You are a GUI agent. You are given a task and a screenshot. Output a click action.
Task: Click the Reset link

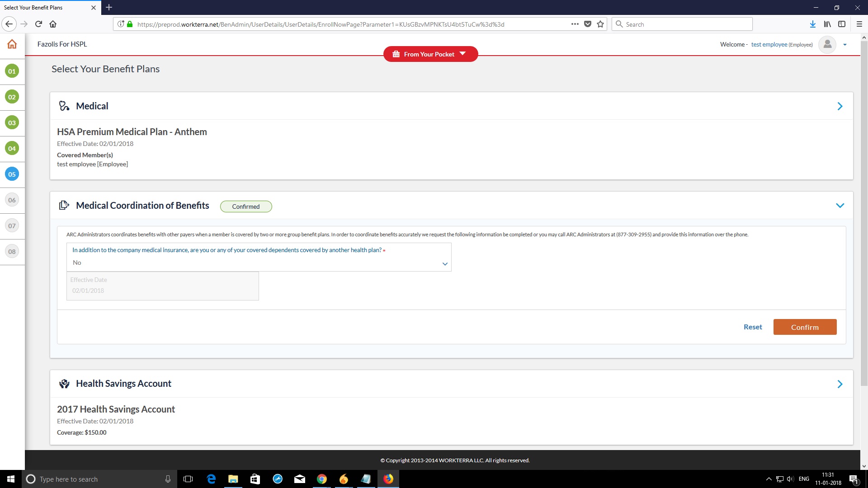click(x=753, y=327)
